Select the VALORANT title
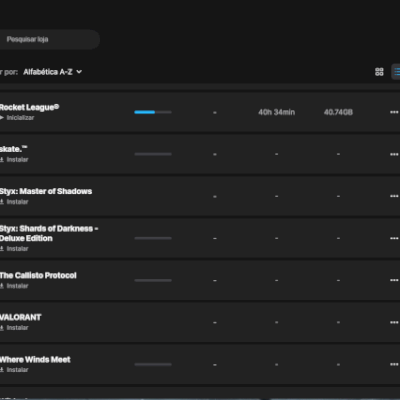400x400 pixels. (x=20, y=317)
